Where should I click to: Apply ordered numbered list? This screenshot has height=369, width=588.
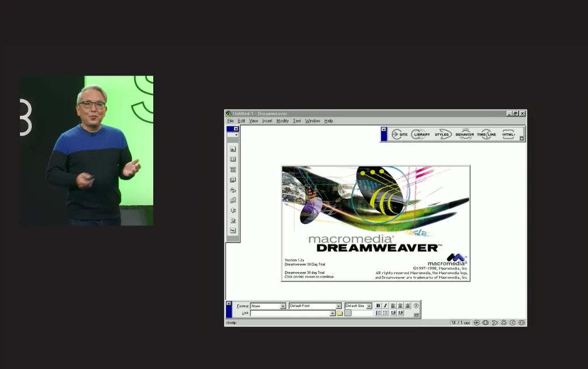point(385,313)
